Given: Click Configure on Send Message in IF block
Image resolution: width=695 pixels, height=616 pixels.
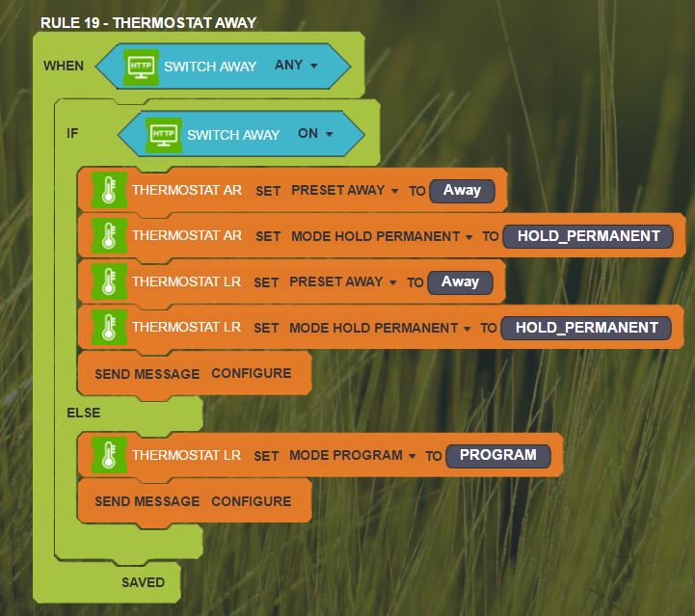Looking at the screenshot, I should coord(251,373).
